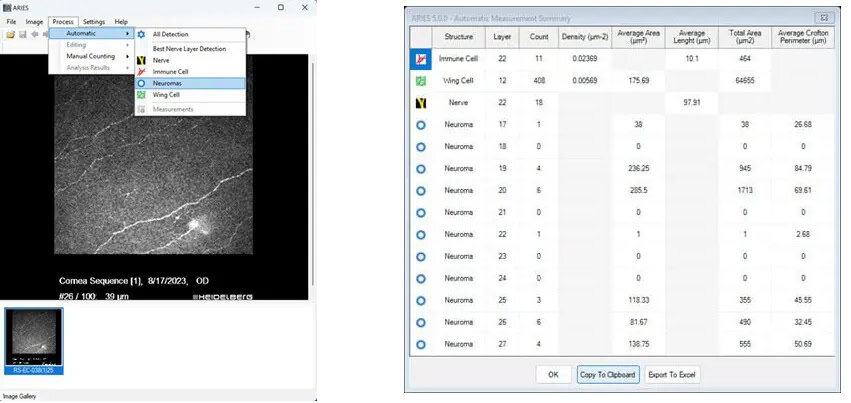Click Copy To Clipboard button
This screenshot has height=403, width=851.
click(x=608, y=374)
